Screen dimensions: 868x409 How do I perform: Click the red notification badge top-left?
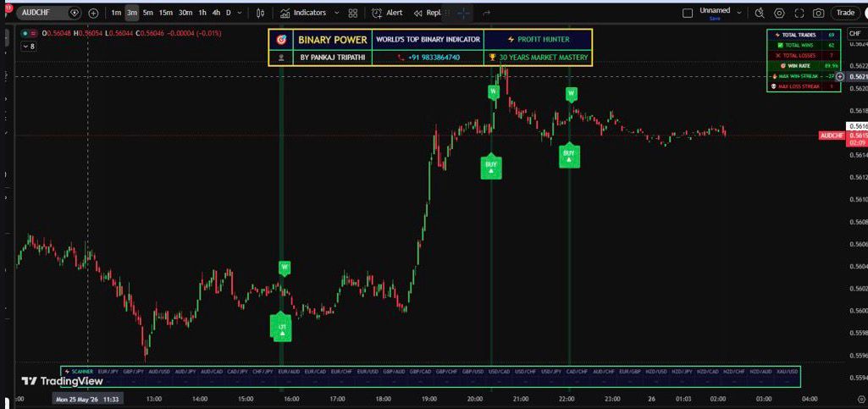(7, 7)
